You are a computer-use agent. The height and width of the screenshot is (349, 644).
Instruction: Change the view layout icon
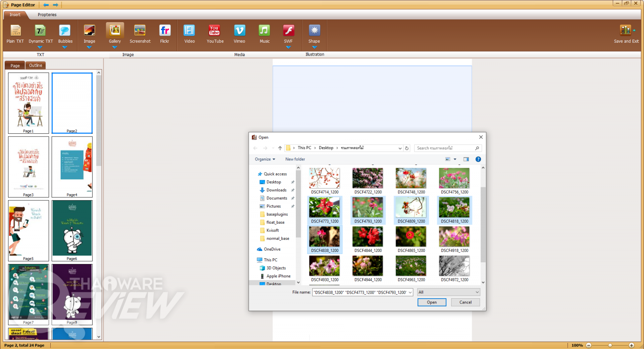tap(448, 159)
